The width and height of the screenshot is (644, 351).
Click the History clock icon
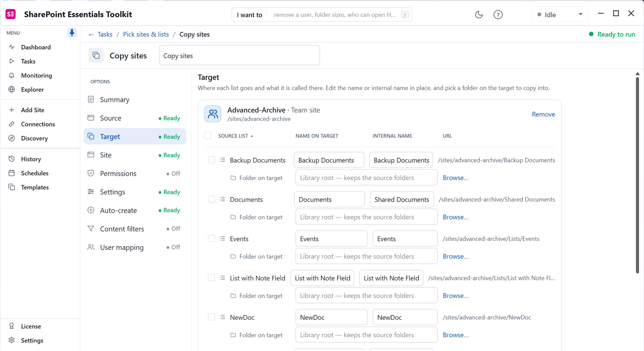click(12, 159)
